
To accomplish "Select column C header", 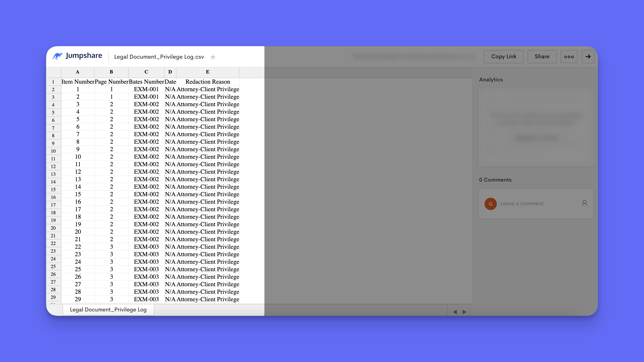I will (x=146, y=72).
